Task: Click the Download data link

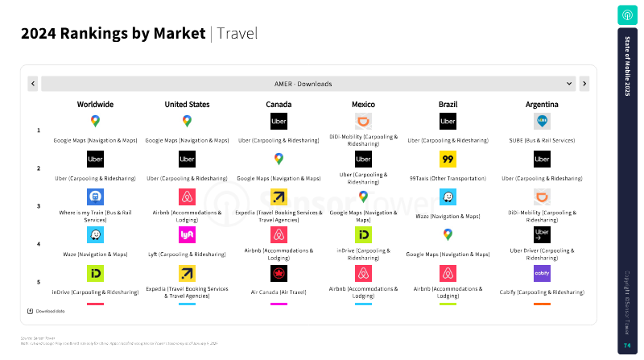Action: click(46, 311)
